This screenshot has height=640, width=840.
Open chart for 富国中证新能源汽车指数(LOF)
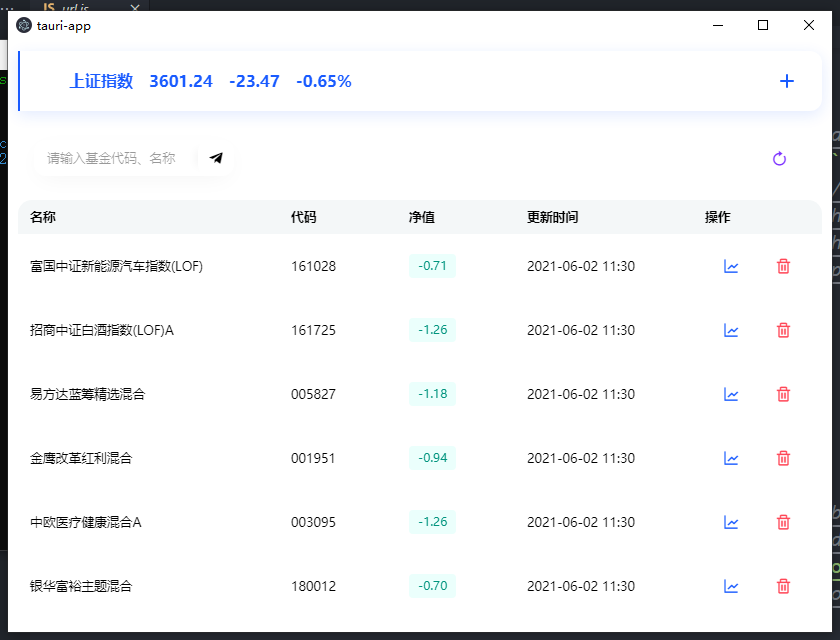point(731,266)
